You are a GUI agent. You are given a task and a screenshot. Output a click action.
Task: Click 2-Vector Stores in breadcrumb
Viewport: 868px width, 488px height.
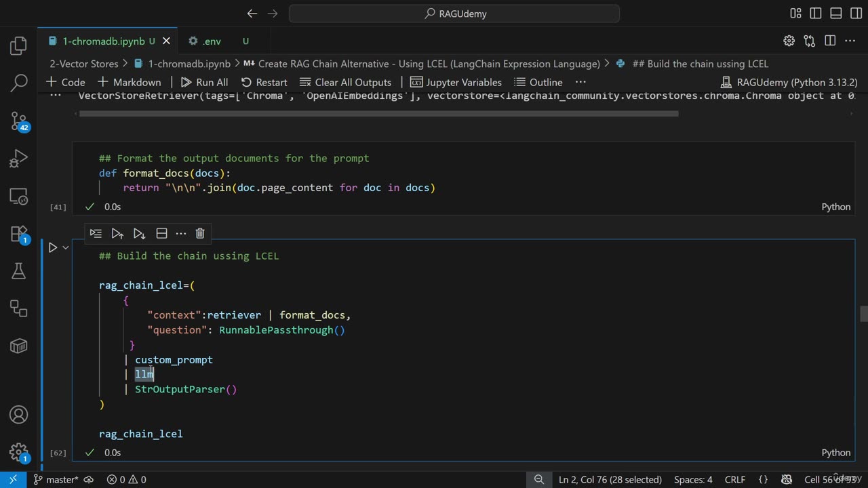click(83, 64)
